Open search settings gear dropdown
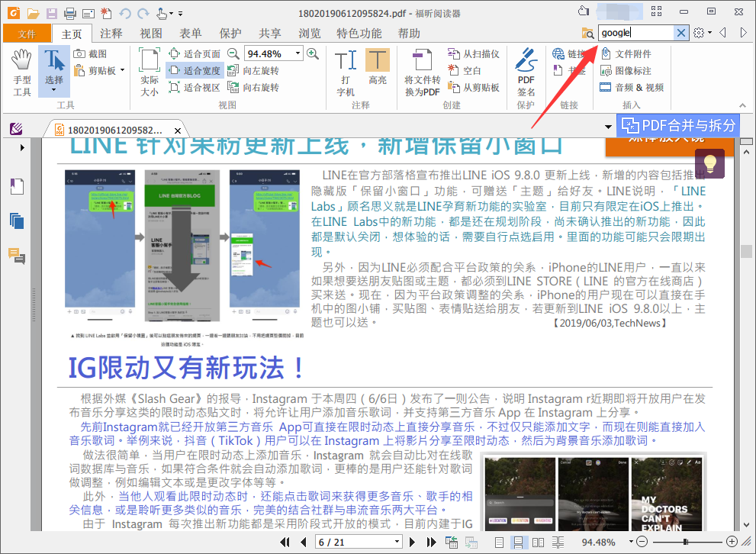 tap(703, 33)
